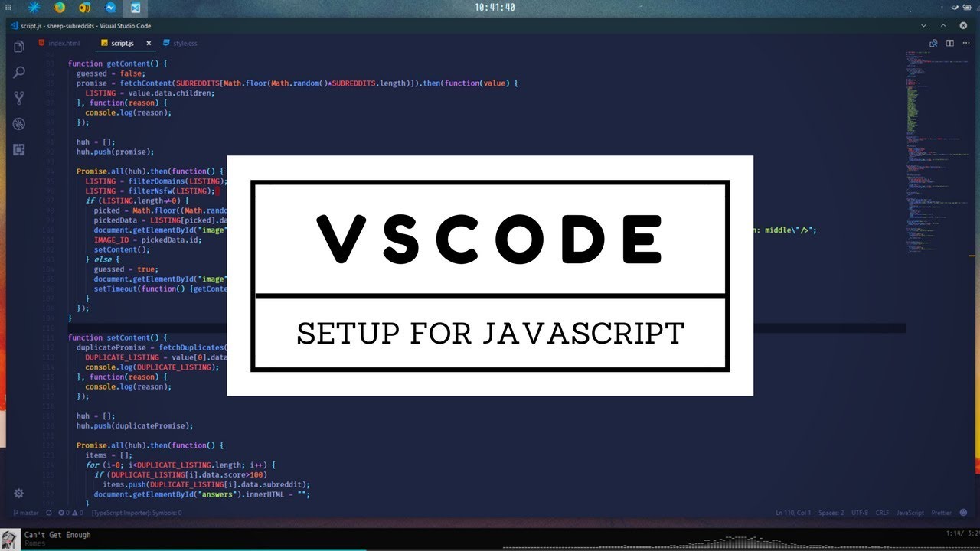Open the yellow bee app in top panel
The width and height of the screenshot is (980, 551).
coord(85,8)
